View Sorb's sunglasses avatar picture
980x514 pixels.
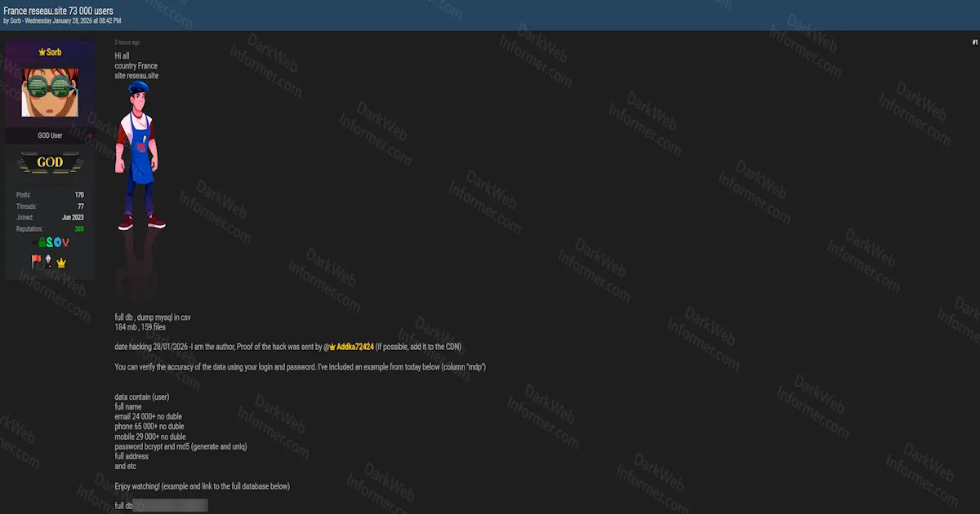(x=49, y=94)
